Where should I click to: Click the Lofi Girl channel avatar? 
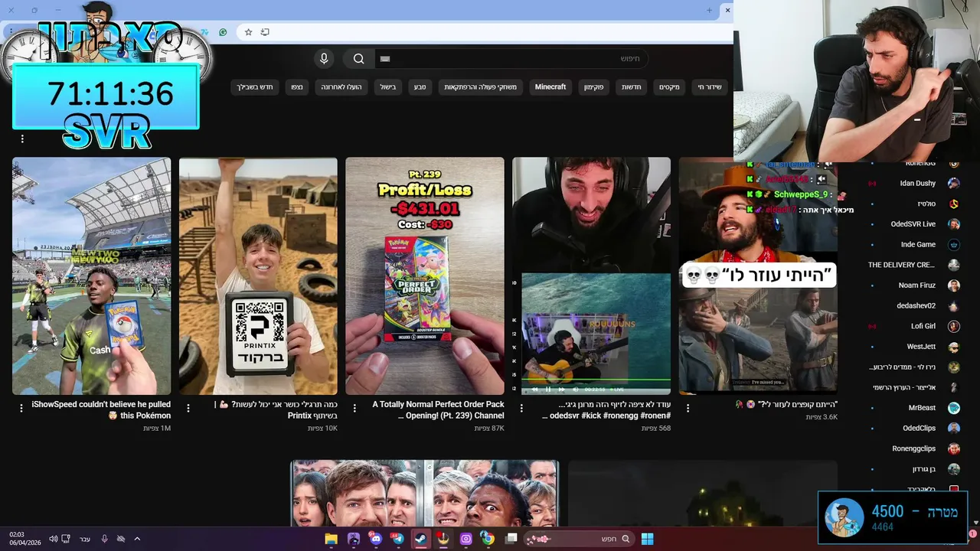[x=954, y=326]
